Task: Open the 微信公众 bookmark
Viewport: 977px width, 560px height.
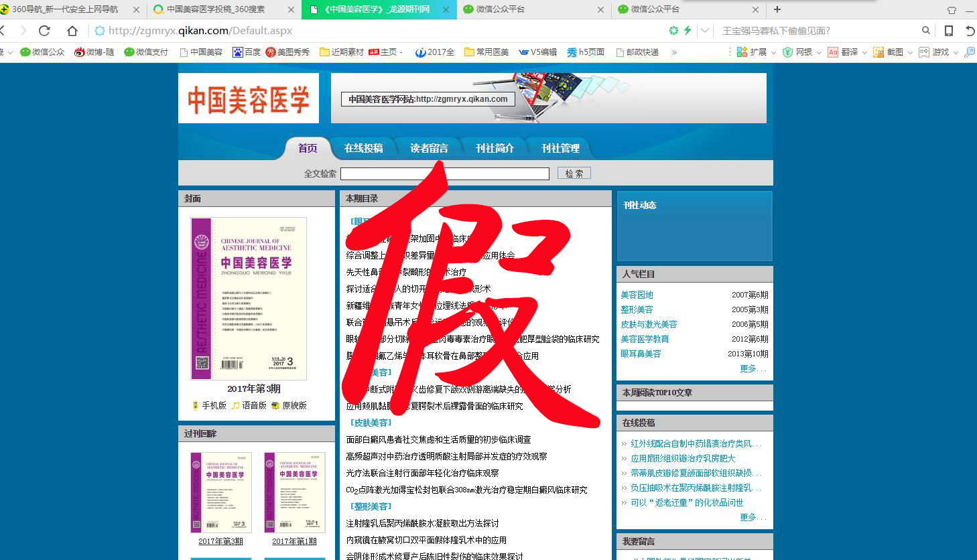Action: point(42,52)
